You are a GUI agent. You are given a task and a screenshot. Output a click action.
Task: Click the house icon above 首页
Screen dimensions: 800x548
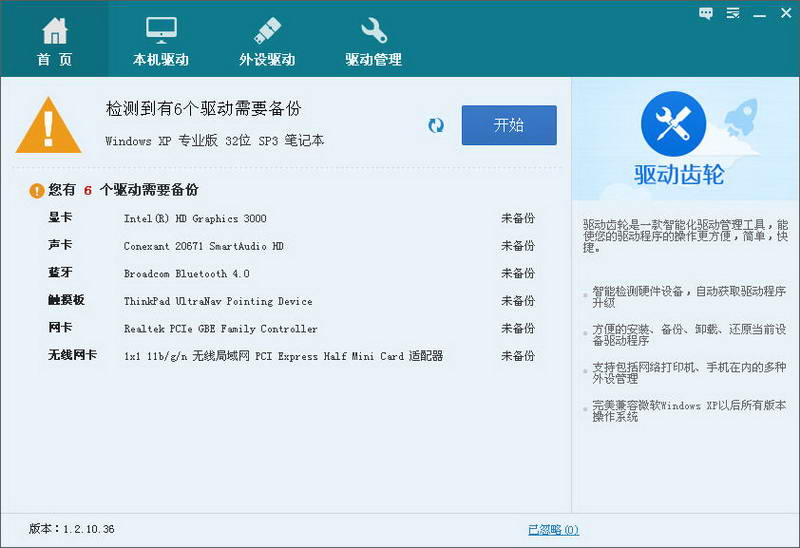tap(55, 31)
